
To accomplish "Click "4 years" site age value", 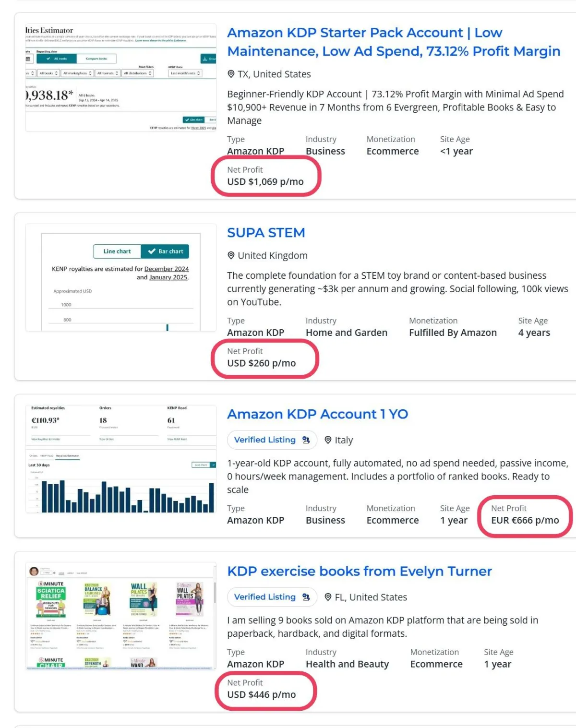I will (534, 333).
